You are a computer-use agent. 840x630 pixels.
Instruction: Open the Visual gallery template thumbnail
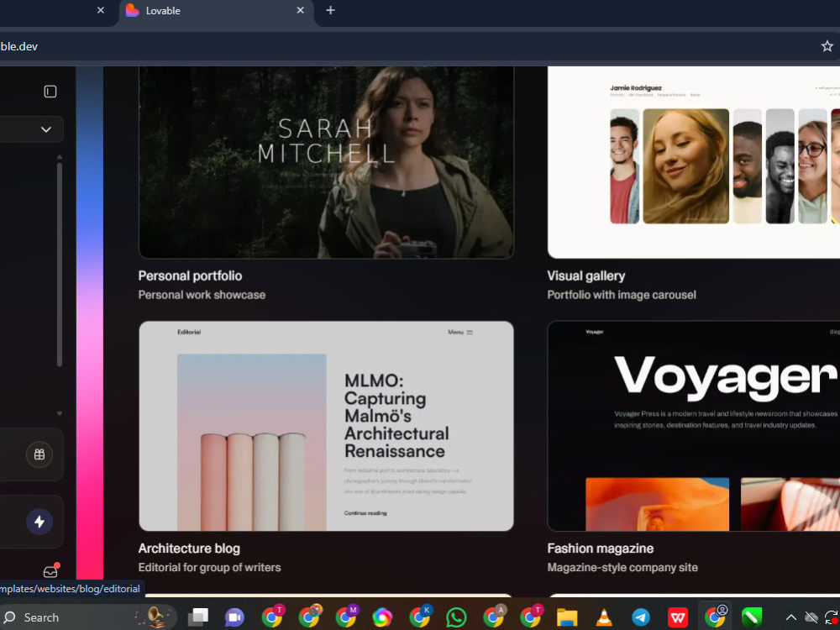(x=694, y=162)
